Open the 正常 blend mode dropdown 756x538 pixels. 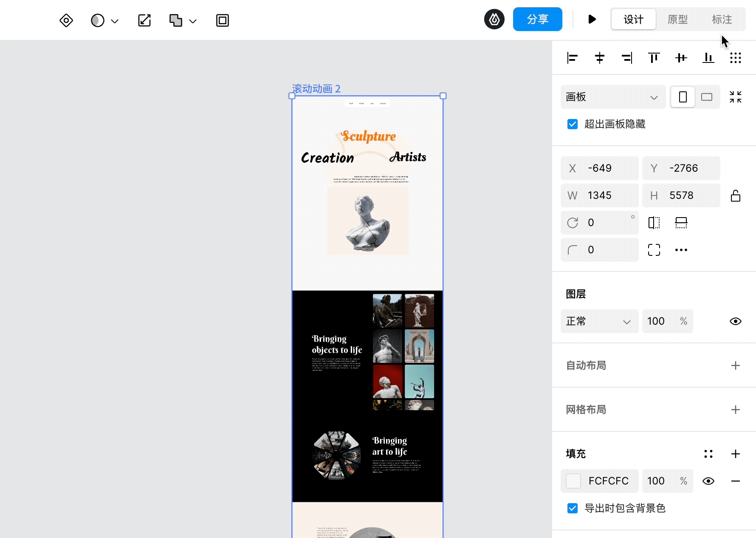(x=600, y=321)
